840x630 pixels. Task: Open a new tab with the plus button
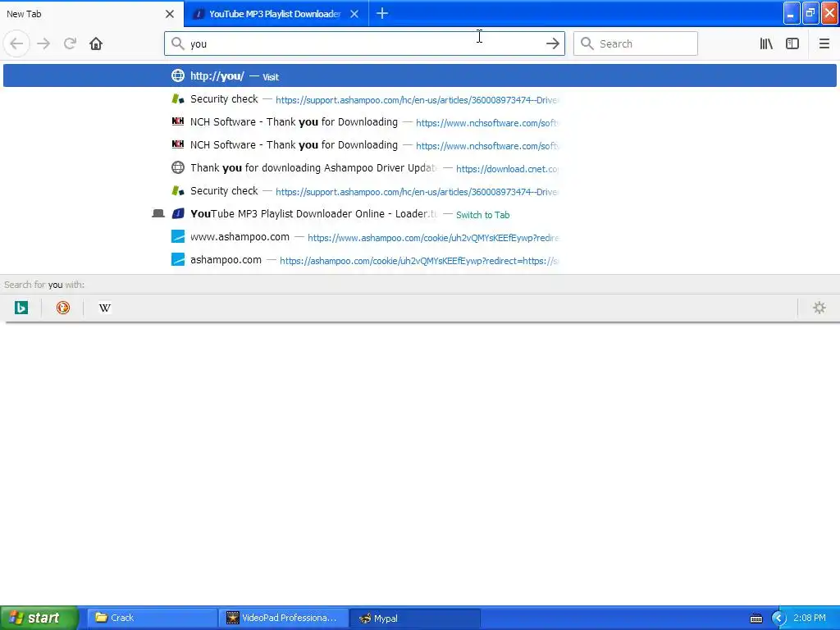click(382, 13)
